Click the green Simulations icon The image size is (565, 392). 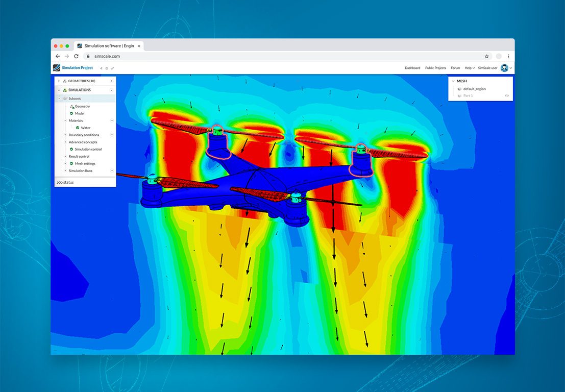pos(65,90)
